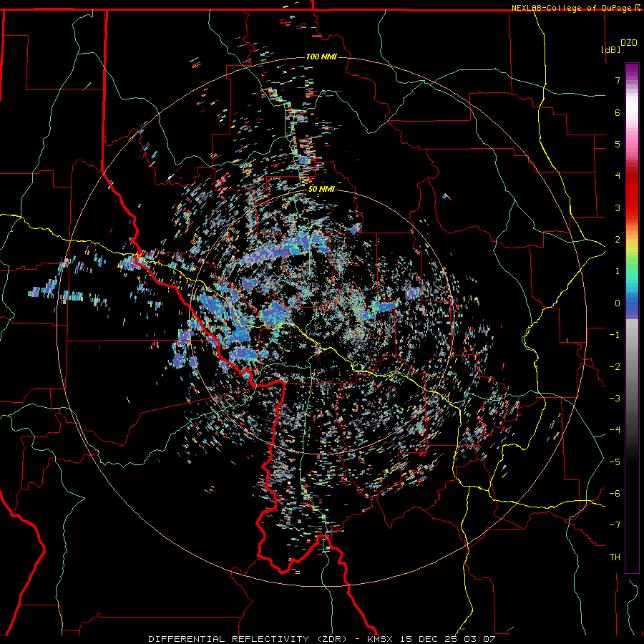Click the 100 NMI range ring label
This screenshot has width=644, height=644.
coord(321,57)
